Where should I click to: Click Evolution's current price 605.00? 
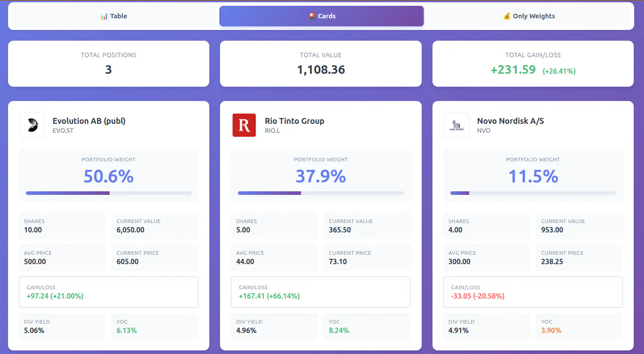coord(128,261)
